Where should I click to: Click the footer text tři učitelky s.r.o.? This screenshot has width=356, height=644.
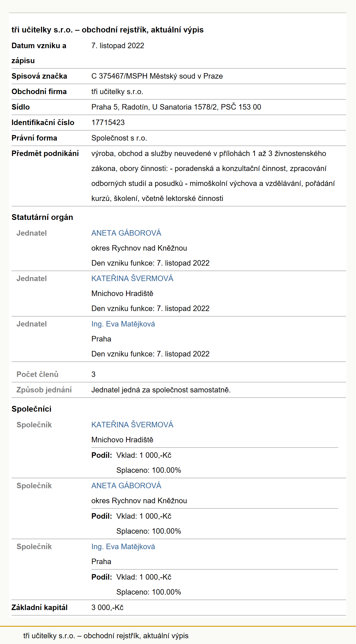[106, 636]
